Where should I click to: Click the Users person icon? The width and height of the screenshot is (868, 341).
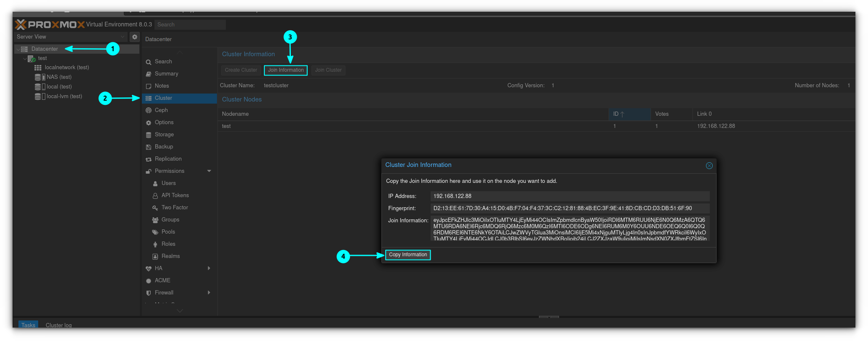coord(155,184)
